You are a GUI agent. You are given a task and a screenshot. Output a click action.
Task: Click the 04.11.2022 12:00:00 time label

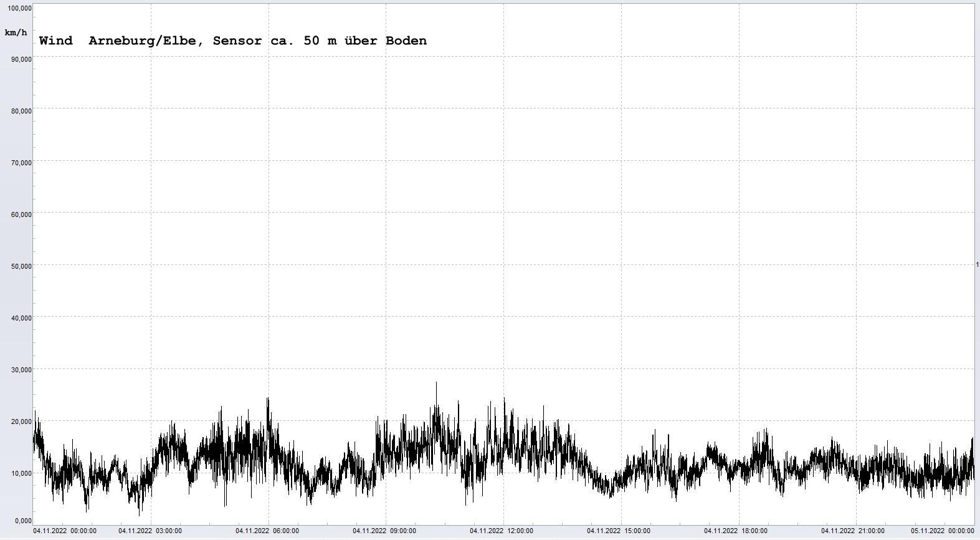(502, 531)
